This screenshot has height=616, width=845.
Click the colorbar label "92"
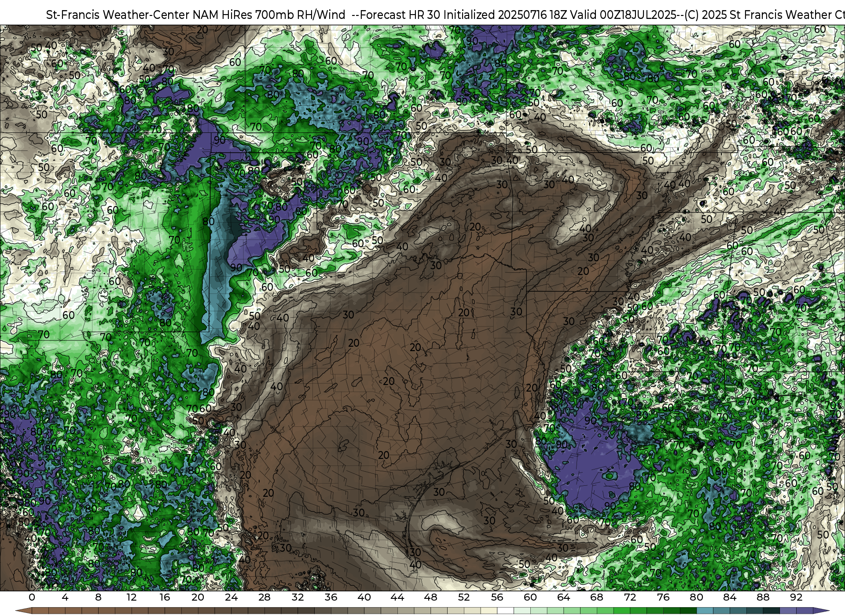pyautogui.click(x=796, y=597)
